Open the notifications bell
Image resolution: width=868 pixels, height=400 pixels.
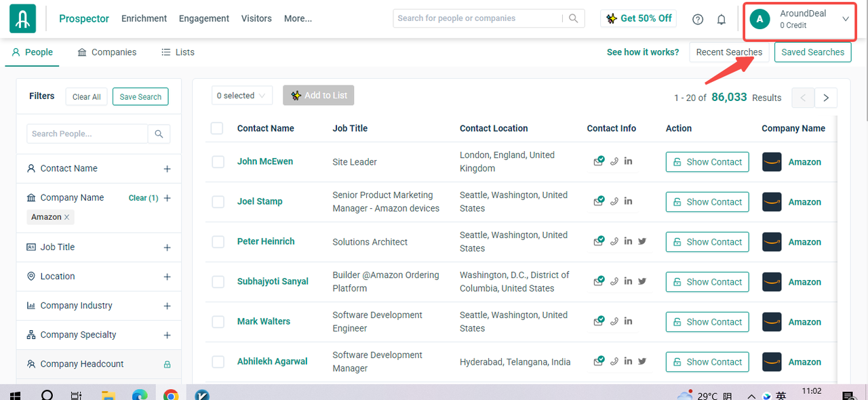click(722, 19)
